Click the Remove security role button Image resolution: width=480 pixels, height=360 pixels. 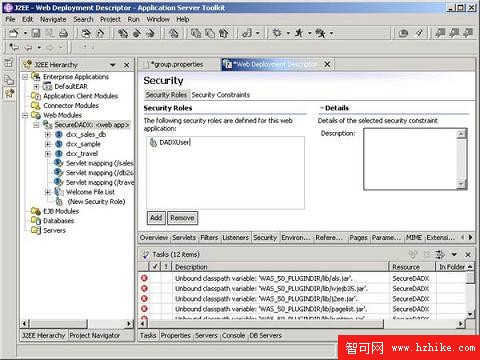[182, 218]
